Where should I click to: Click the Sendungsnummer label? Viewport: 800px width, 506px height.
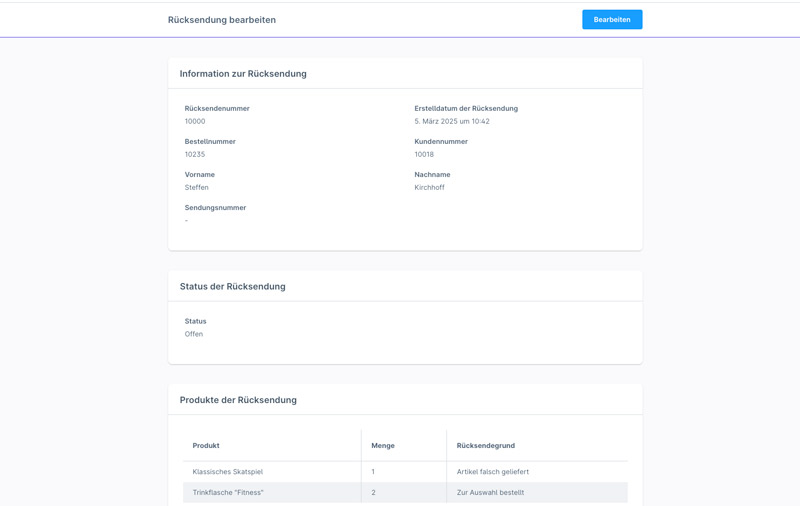click(x=215, y=208)
